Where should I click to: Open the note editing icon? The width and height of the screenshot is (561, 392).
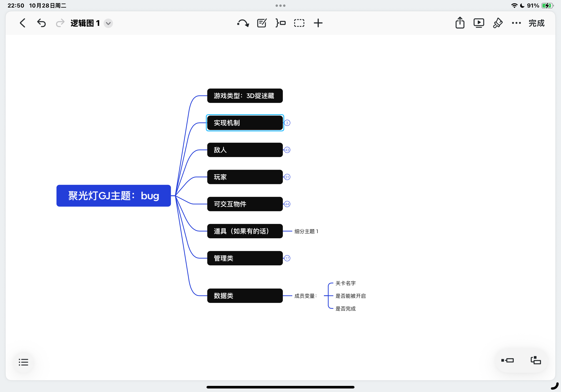(262, 23)
